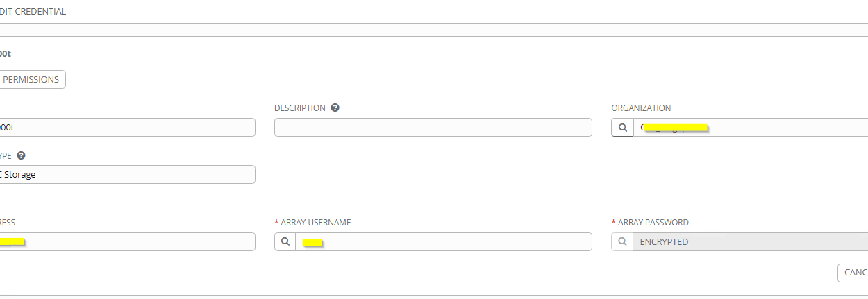Click into the Organization input field

point(750,128)
